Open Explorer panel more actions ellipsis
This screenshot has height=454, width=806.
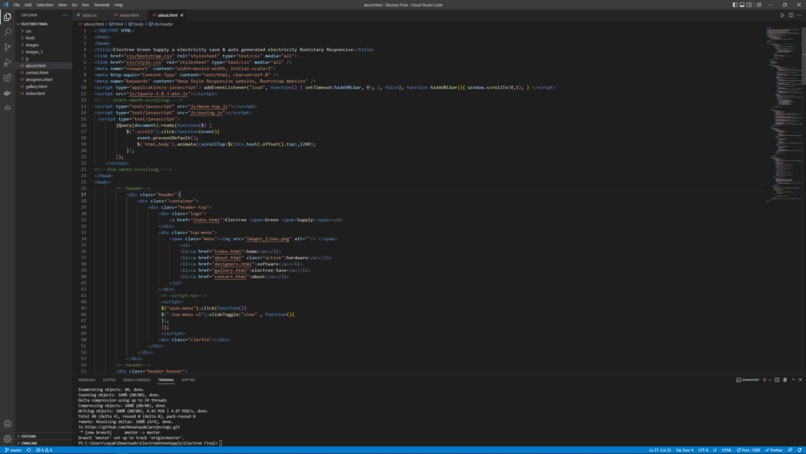(x=65, y=15)
